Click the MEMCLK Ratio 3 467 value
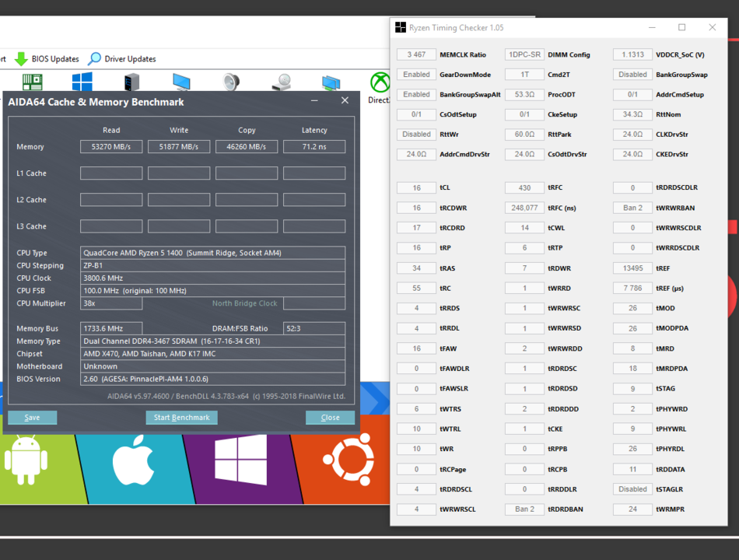 coord(416,54)
